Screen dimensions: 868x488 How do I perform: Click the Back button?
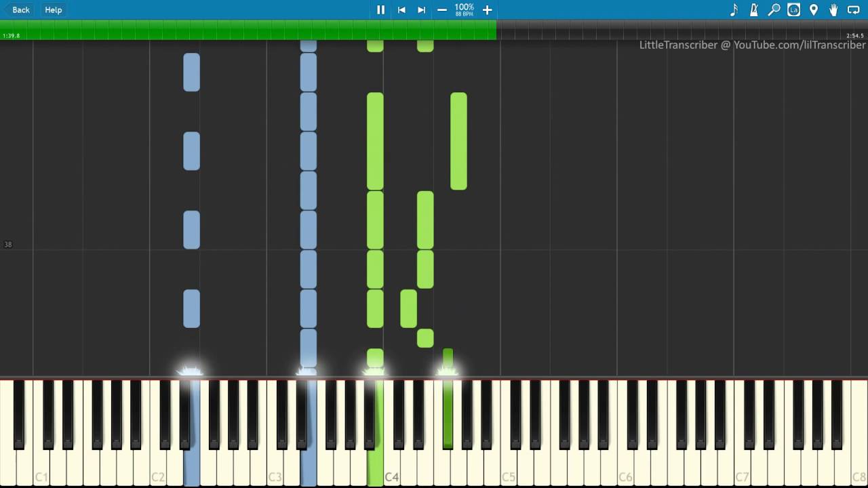coord(16,9)
